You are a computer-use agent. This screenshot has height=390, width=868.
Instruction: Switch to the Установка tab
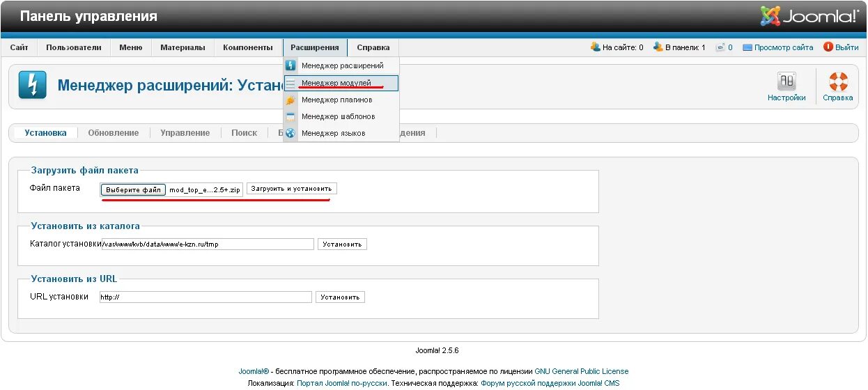pyautogui.click(x=45, y=133)
